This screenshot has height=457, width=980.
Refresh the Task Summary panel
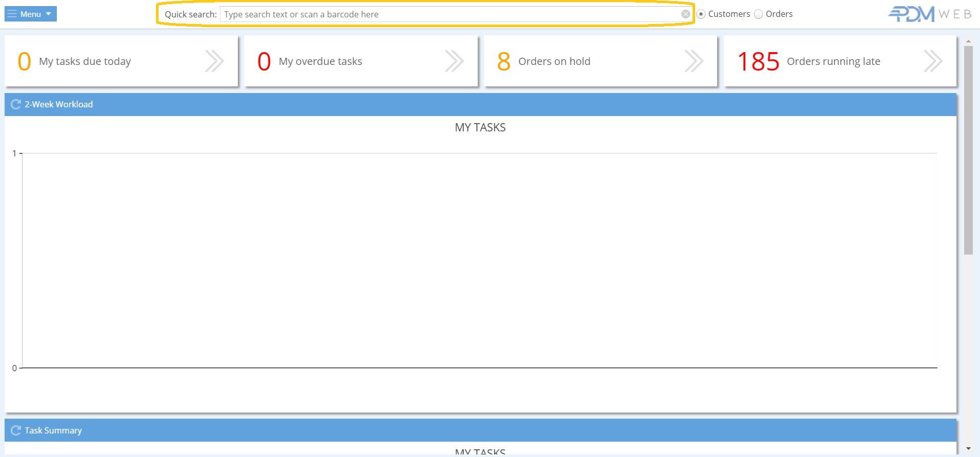(x=16, y=430)
